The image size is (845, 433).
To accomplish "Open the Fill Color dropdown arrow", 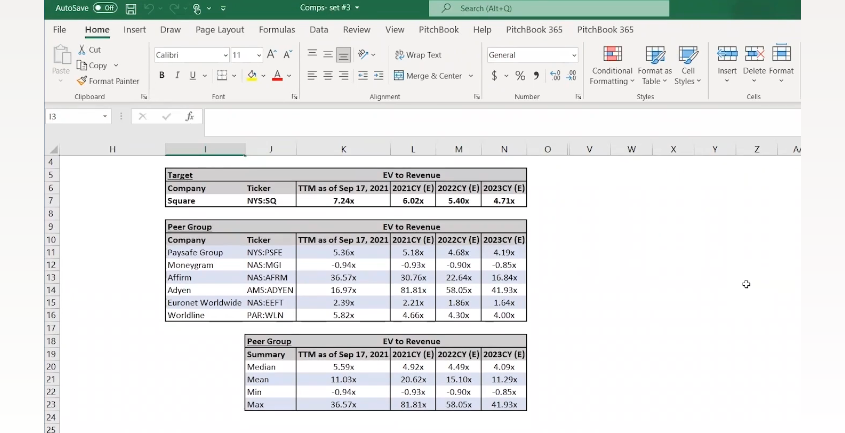I will [x=263, y=76].
